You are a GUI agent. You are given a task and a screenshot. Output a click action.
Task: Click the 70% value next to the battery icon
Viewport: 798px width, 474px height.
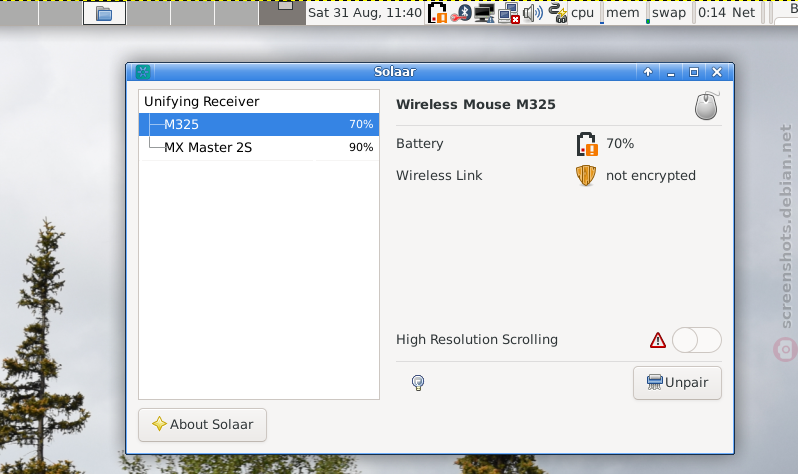click(620, 144)
